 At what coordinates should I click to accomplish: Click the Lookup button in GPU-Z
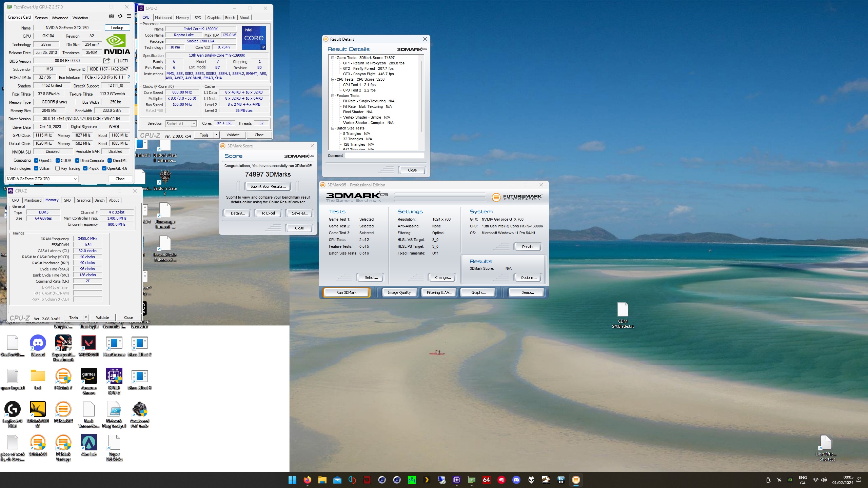[x=117, y=28]
